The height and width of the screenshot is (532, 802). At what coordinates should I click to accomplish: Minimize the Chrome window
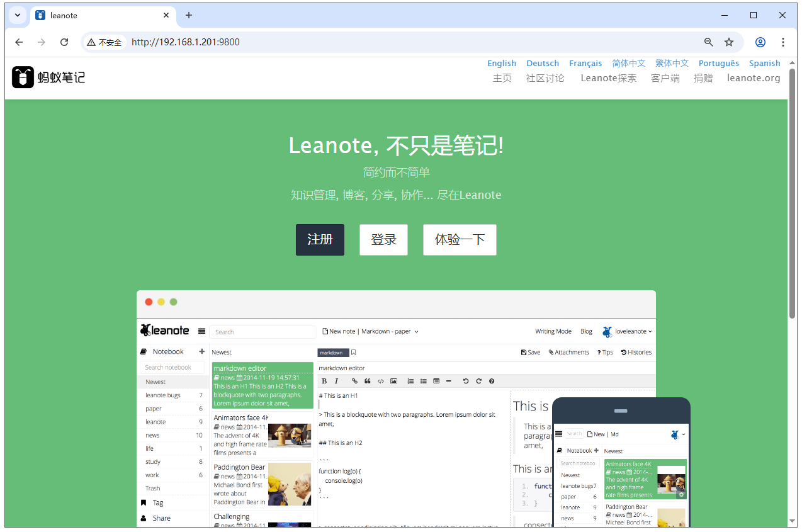725,15
